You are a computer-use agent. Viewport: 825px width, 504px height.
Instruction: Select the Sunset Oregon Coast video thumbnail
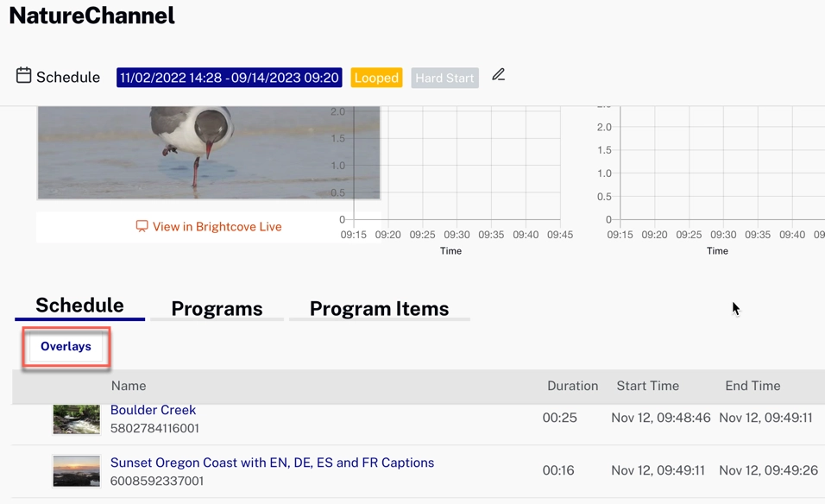coord(75,471)
